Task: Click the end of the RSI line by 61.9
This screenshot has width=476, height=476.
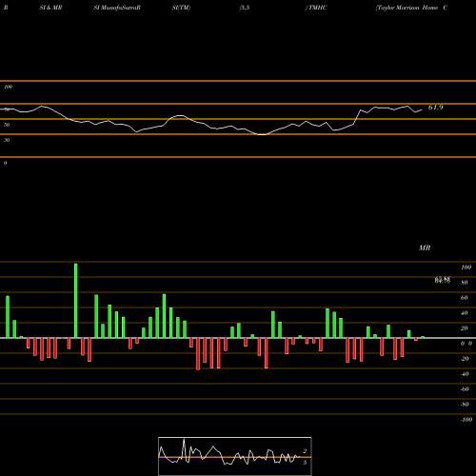Action: [x=422, y=110]
